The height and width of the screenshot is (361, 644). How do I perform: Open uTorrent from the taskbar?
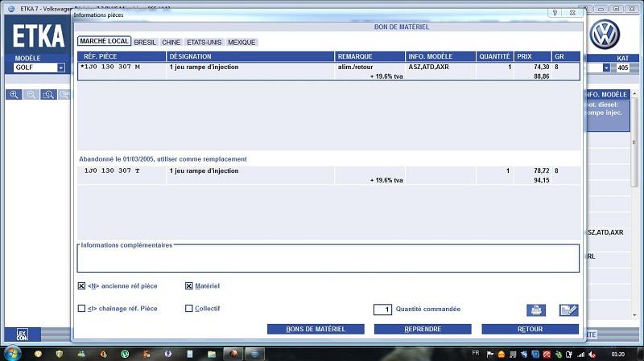point(125,354)
